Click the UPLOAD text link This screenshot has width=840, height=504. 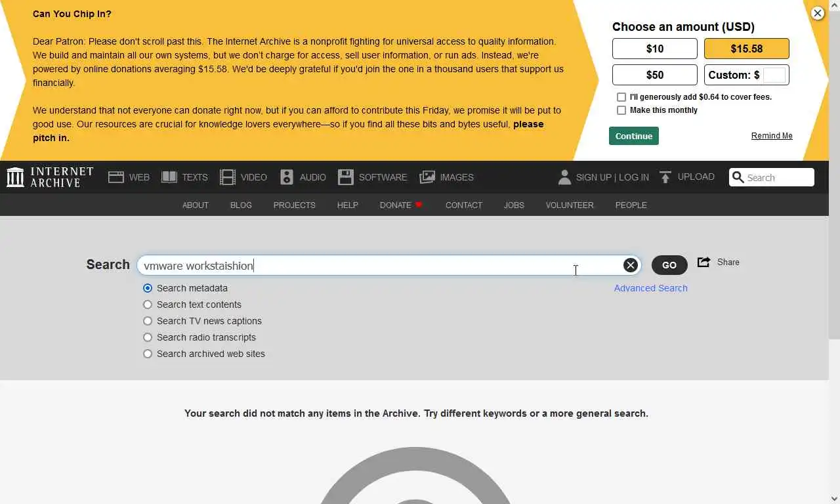coord(696,177)
